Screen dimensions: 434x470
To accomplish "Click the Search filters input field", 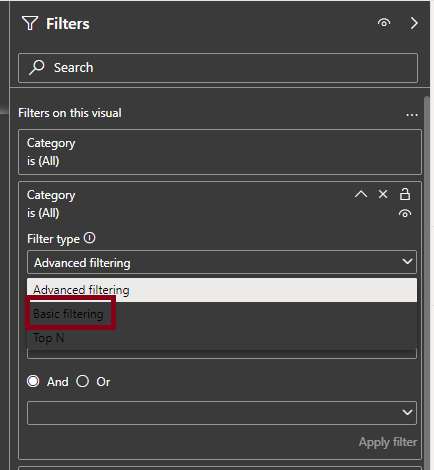I will click(x=218, y=68).
